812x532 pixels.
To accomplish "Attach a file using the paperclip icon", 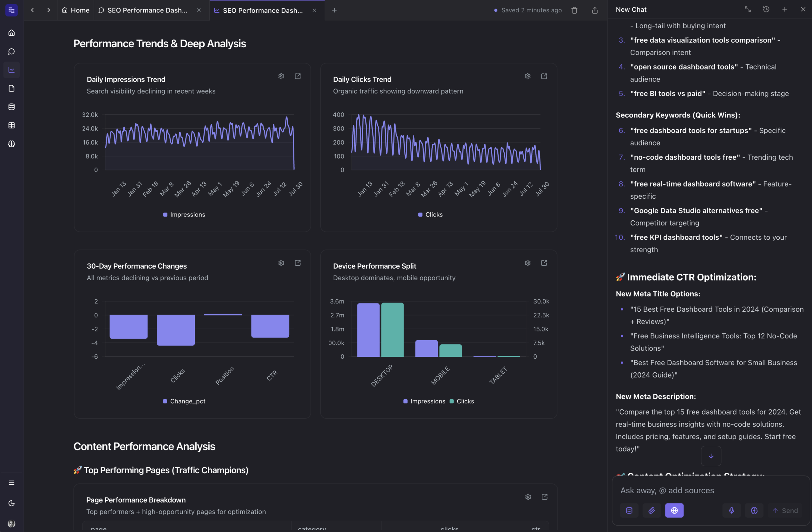I will 652,510.
